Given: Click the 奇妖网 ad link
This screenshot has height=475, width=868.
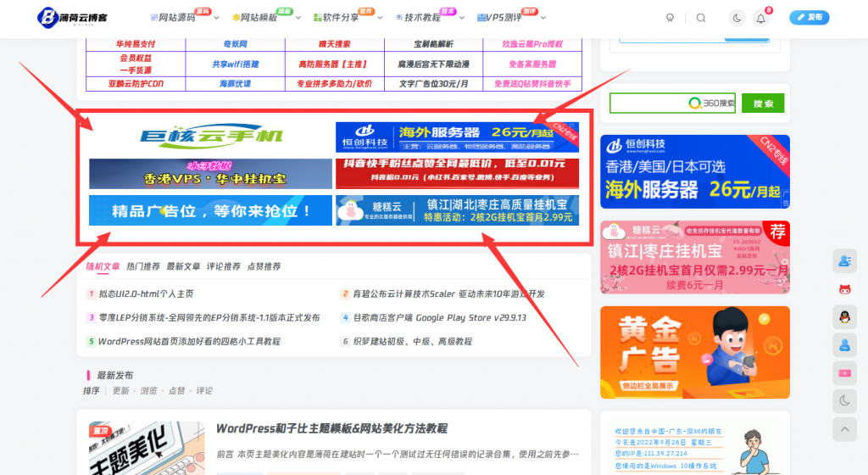Looking at the screenshot, I should pos(236,44).
